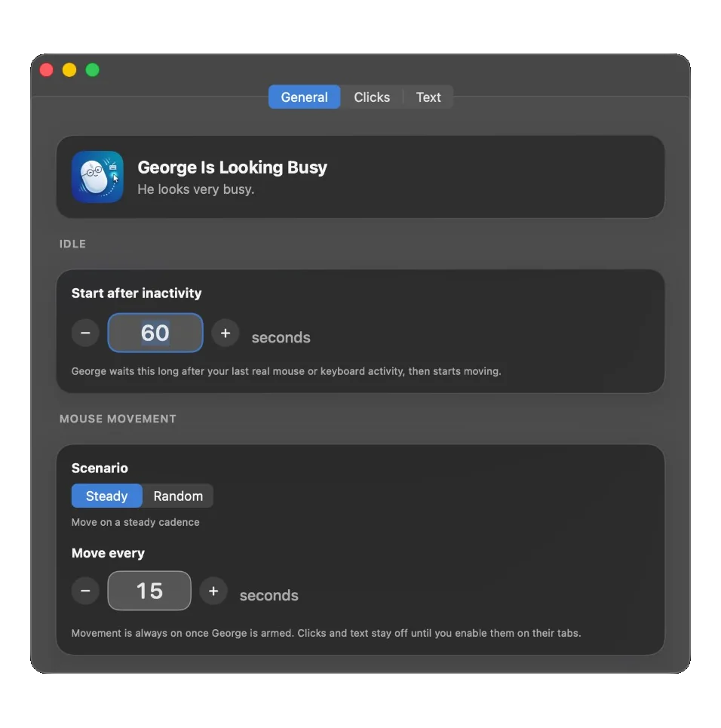Switch to the General tab
The height and width of the screenshot is (728, 721).
coord(304,97)
